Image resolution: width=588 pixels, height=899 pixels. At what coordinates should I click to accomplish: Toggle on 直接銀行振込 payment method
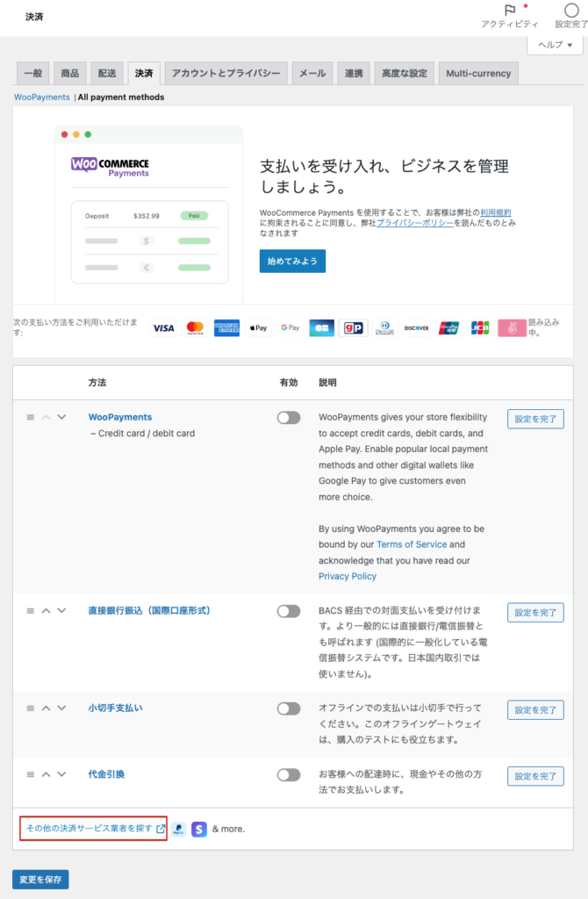[288, 611]
